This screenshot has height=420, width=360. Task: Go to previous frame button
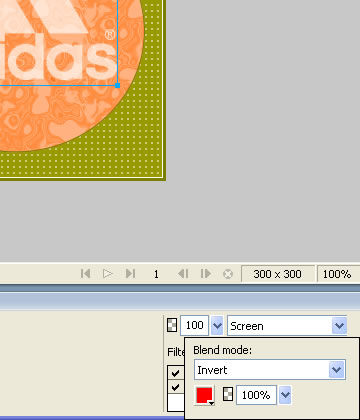click(183, 274)
